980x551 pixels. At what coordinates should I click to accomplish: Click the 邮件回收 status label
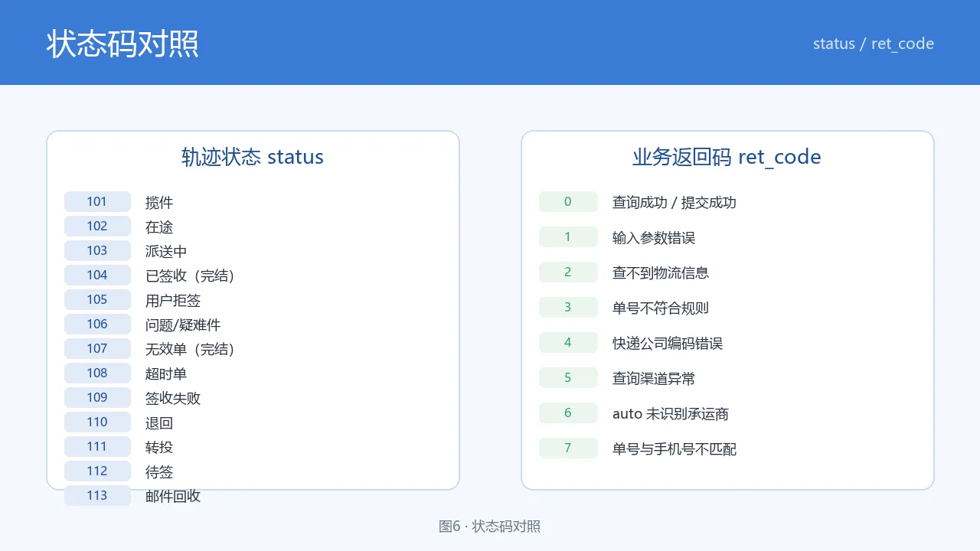(173, 497)
